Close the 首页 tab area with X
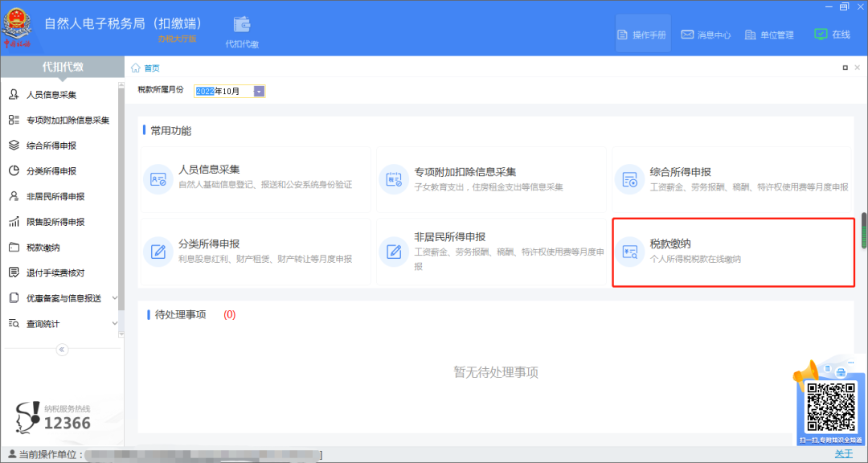The image size is (868, 463). pyautogui.click(x=857, y=68)
